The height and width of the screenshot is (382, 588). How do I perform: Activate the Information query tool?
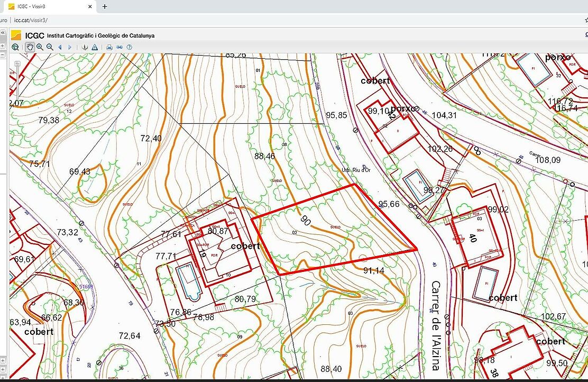tap(85, 47)
